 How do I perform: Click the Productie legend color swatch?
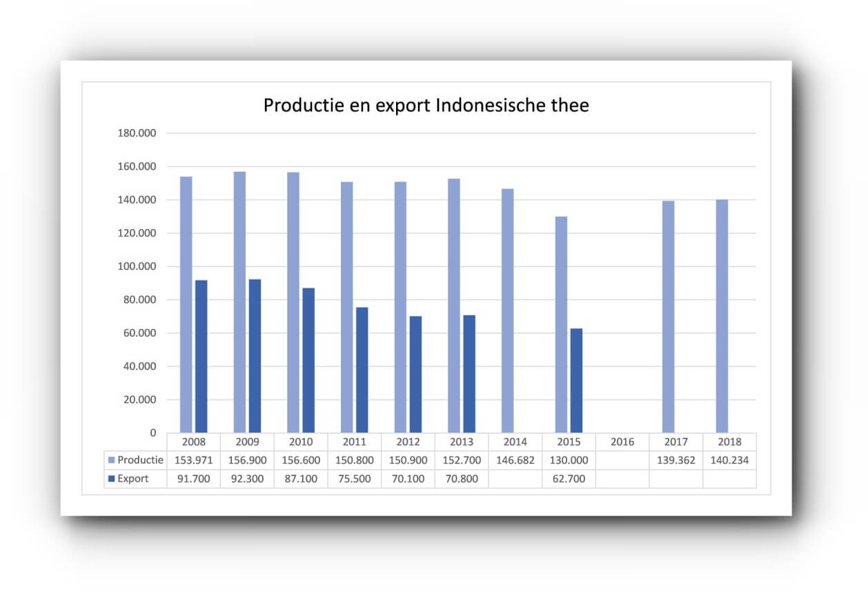pyautogui.click(x=112, y=460)
